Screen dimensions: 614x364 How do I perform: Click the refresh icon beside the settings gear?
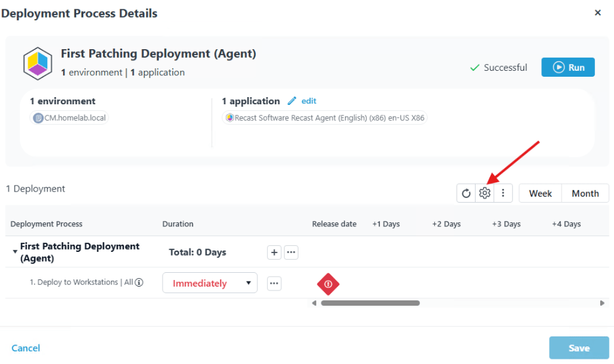pyautogui.click(x=466, y=193)
